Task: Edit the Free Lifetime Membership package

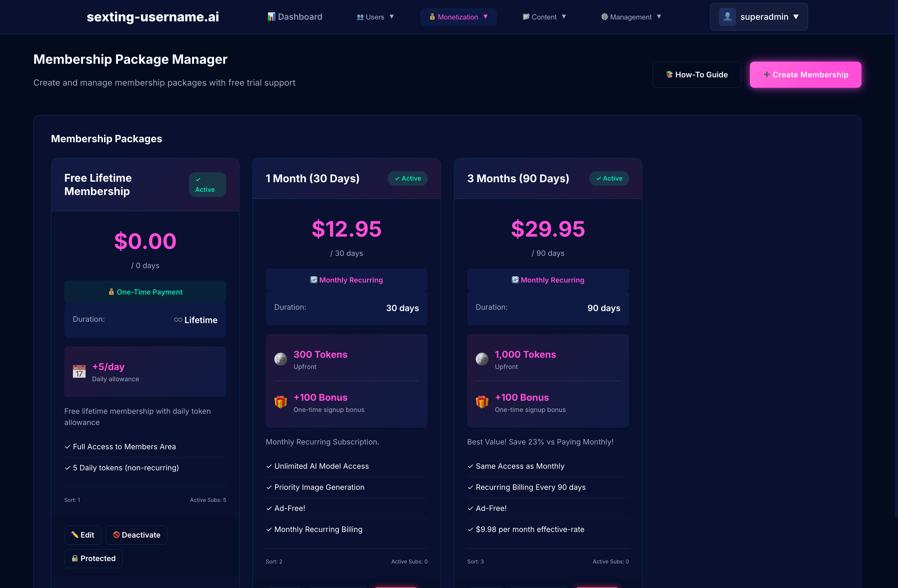Action: click(x=83, y=535)
